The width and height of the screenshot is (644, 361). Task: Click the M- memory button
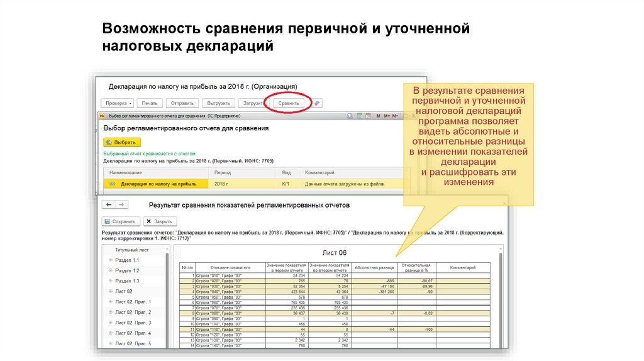395,116
